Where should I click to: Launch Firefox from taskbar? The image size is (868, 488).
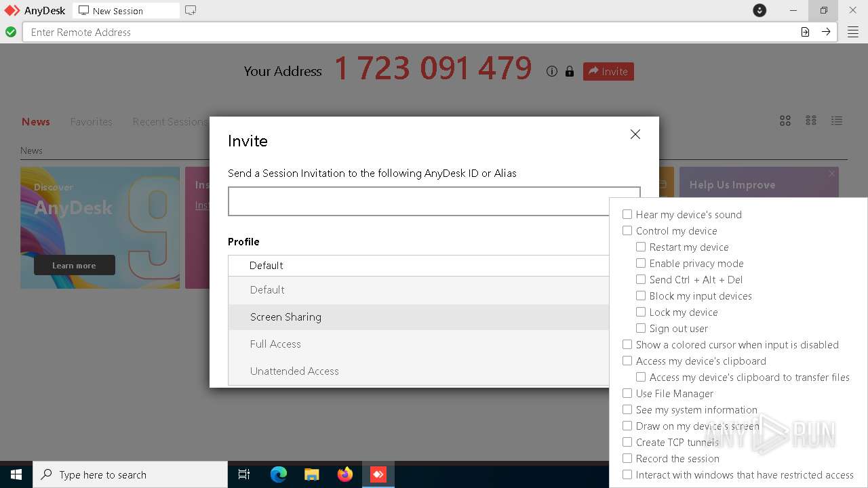coord(345,474)
